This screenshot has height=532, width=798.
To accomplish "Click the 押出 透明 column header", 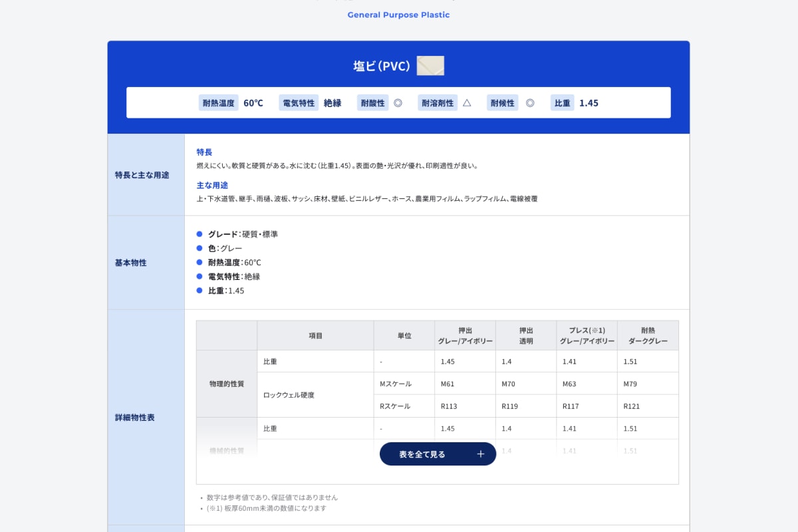I will click(525, 335).
